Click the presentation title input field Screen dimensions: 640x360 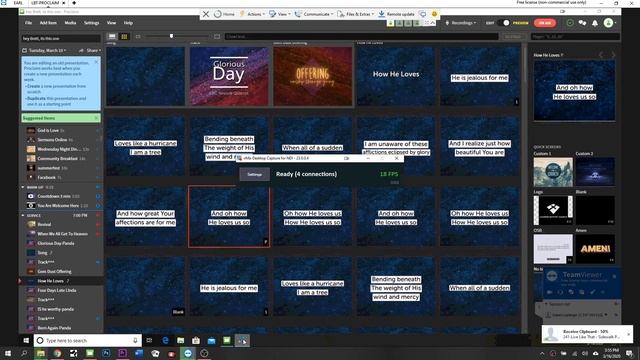[x=61, y=38]
